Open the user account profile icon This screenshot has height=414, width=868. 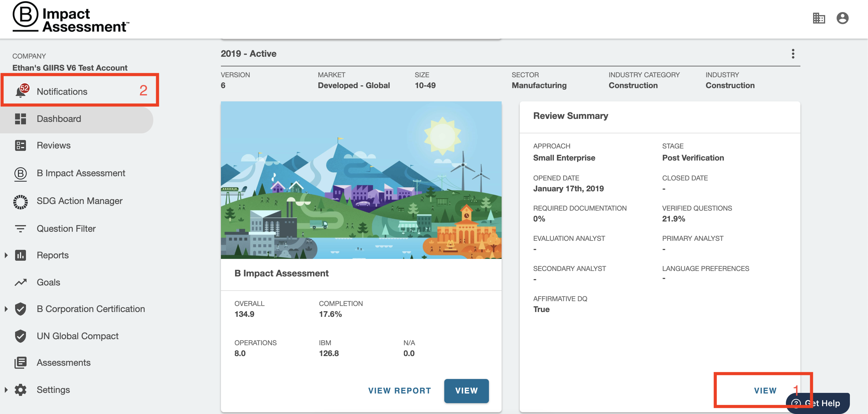(842, 18)
